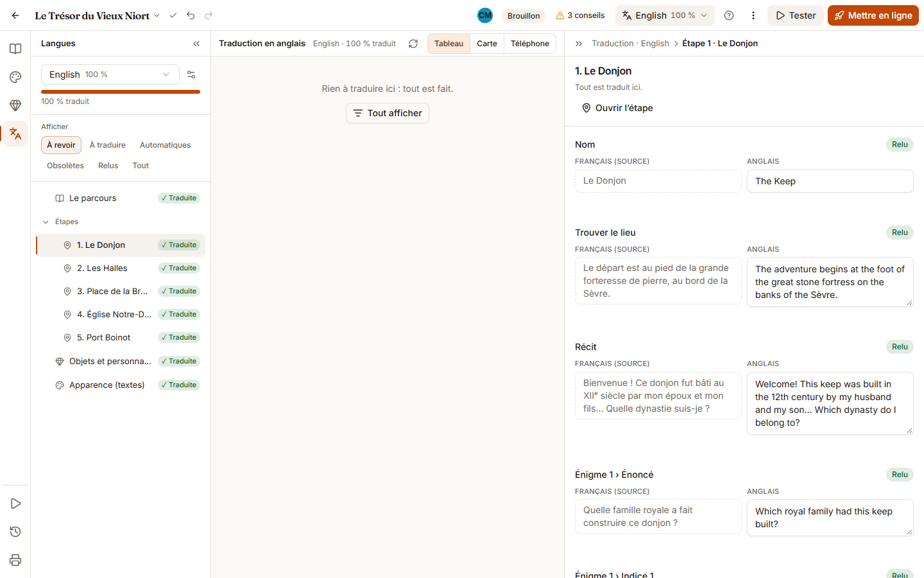Collapse the Langues panel
The height and width of the screenshot is (578, 924).
pos(196,44)
